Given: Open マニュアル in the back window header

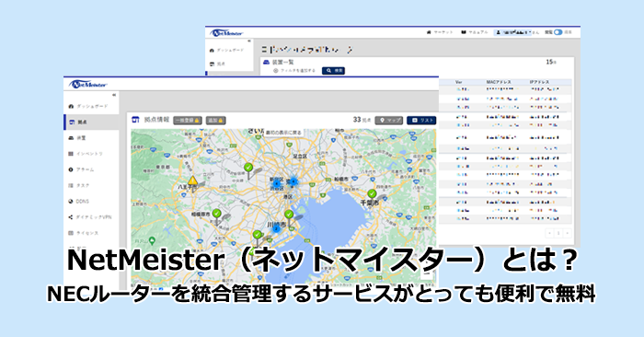Looking at the screenshot, I should tap(475, 32).
